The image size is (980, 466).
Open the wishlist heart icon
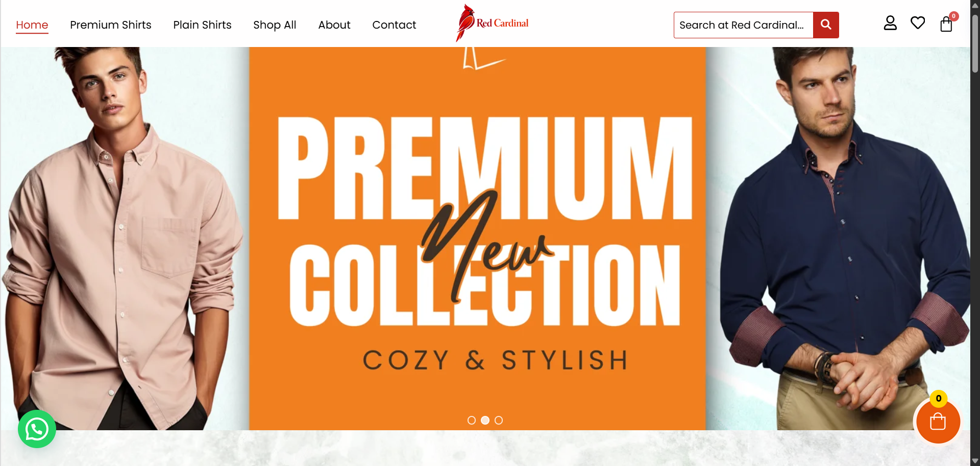pyautogui.click(x=918, y=23)
